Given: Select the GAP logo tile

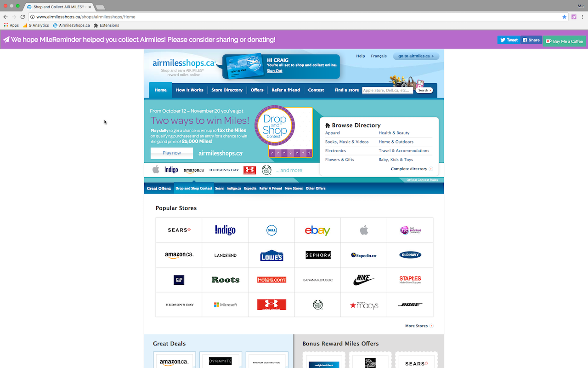Looking at the screenshot, I should pyautogui.click(x=179, y=280).
